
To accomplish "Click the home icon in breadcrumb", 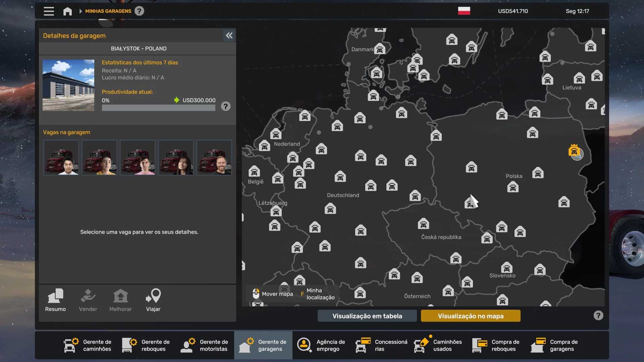I will (67, 11).
